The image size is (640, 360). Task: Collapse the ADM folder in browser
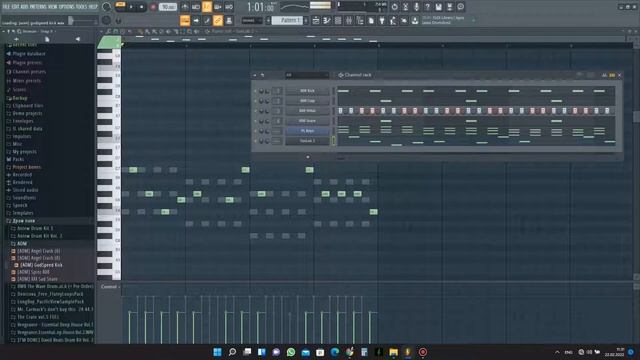point(22,244)
